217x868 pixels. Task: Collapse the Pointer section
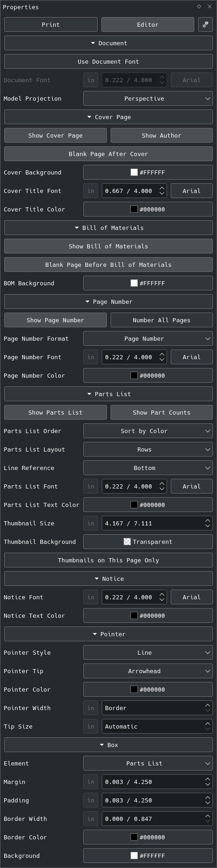click(x=108, y=634)
